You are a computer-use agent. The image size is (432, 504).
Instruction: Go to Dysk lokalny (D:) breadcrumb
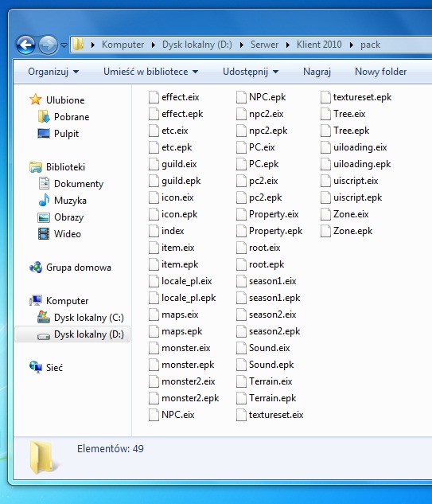197,45
